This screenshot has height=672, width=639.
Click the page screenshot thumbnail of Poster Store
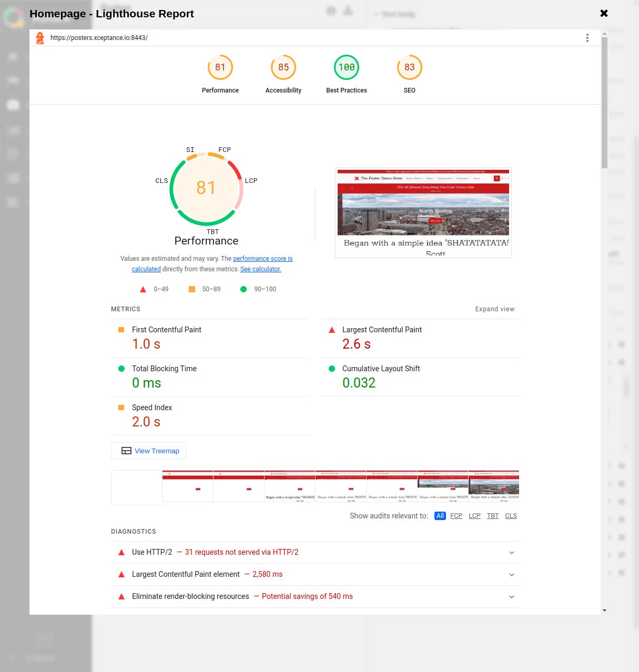click(x=423, y=212)
